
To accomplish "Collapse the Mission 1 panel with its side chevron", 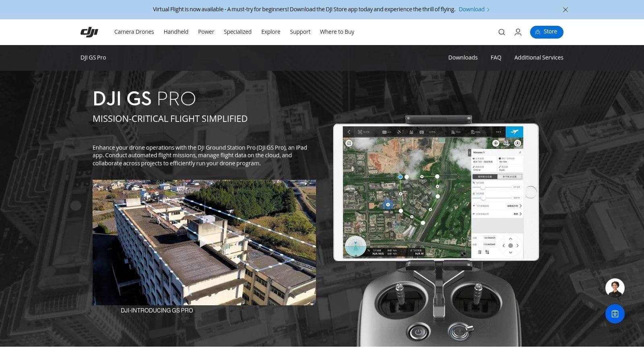I will [469, 153].
